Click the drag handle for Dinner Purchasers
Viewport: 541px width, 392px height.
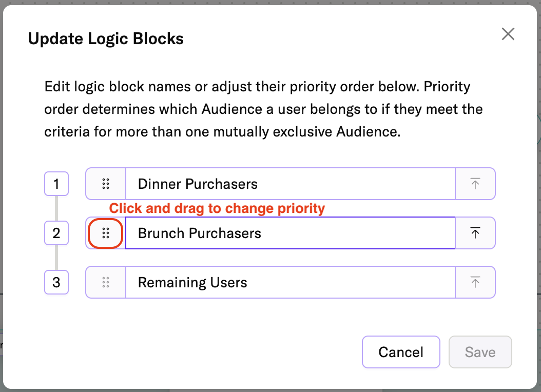click(x=105, y=184)
